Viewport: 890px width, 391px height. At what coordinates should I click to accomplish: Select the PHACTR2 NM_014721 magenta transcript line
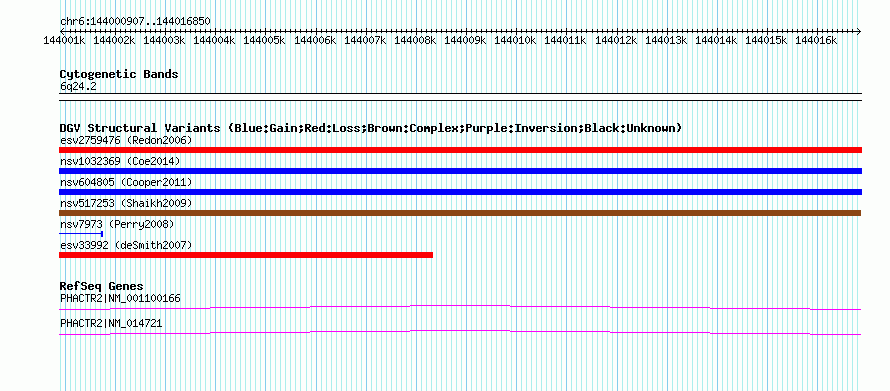[x=460, y=333]
